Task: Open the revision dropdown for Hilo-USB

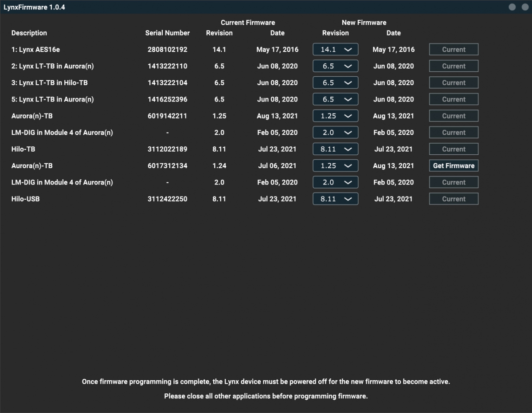Action: (336, 199)
